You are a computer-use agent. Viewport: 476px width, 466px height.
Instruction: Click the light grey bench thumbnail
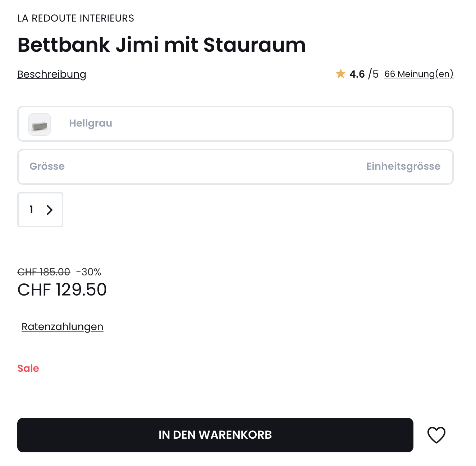[x=40, y=124]
